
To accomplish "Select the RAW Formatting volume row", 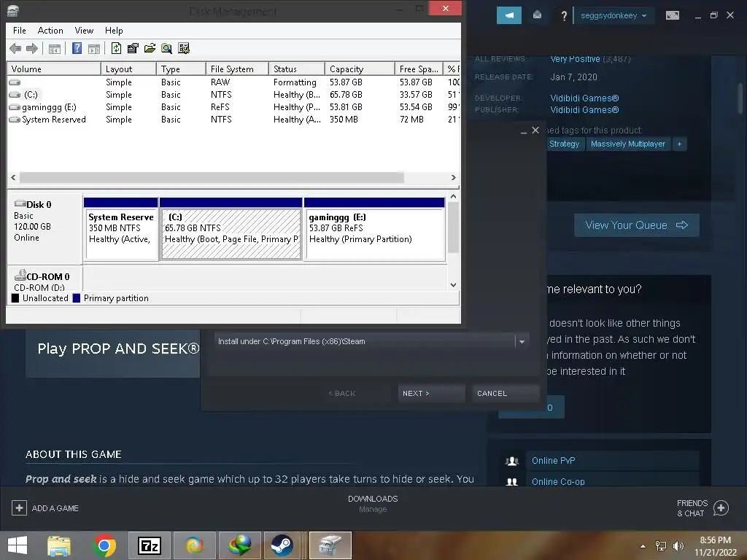I will 233,82.
